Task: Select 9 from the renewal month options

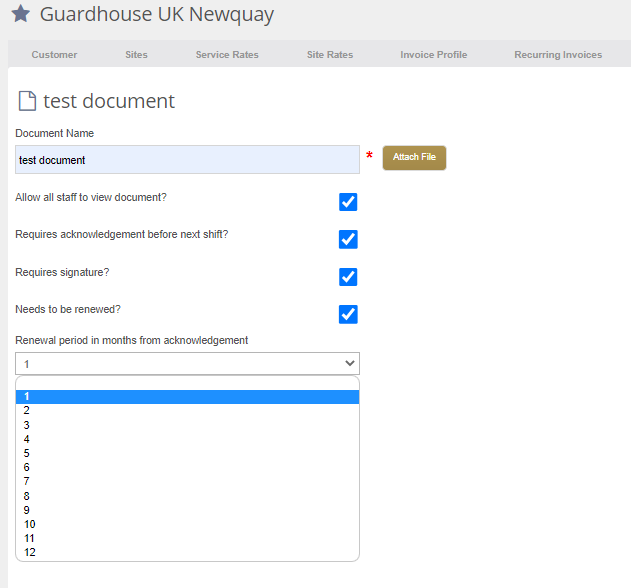Action: tap(187, 510)
